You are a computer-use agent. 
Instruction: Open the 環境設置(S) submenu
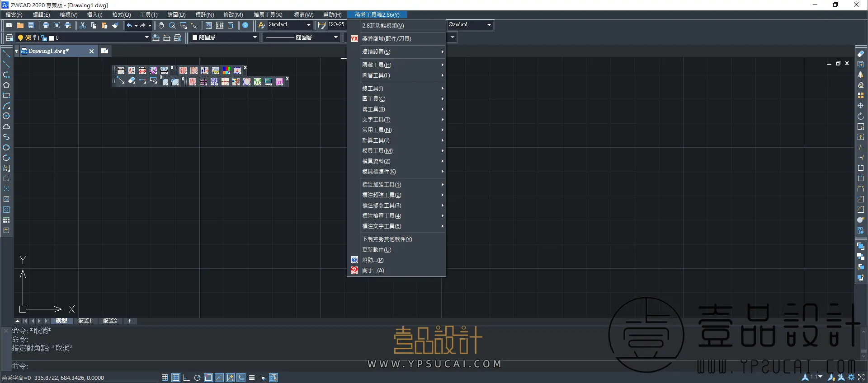click(396, 52)
